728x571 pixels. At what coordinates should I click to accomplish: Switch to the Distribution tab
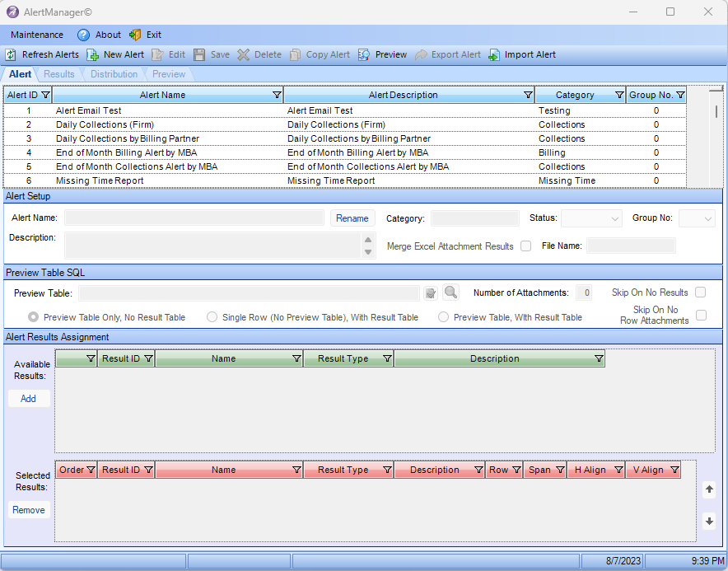[114, 73]
